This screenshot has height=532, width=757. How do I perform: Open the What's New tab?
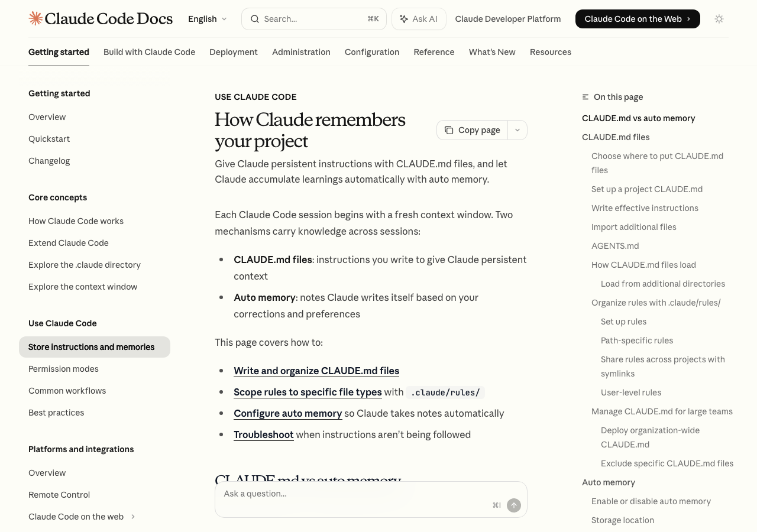click(x=492, y=52)
